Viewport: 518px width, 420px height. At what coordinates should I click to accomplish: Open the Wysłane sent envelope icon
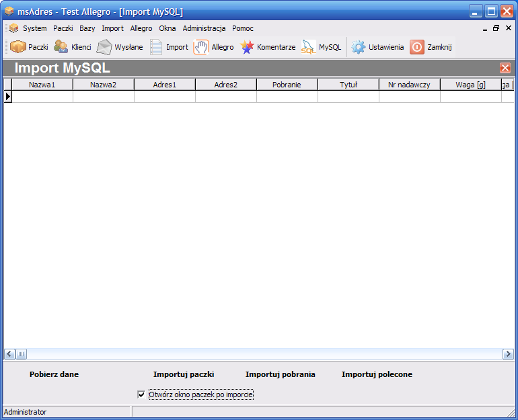pos(104,47)
